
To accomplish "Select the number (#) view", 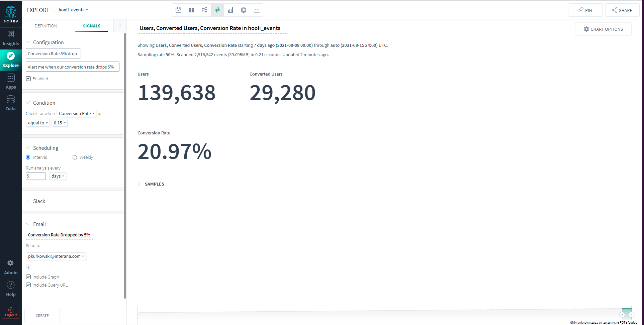I will click(x=217, y=10).
